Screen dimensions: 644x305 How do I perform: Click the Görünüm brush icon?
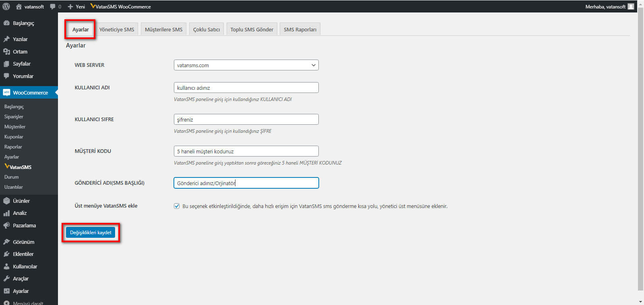coord(6,242)
